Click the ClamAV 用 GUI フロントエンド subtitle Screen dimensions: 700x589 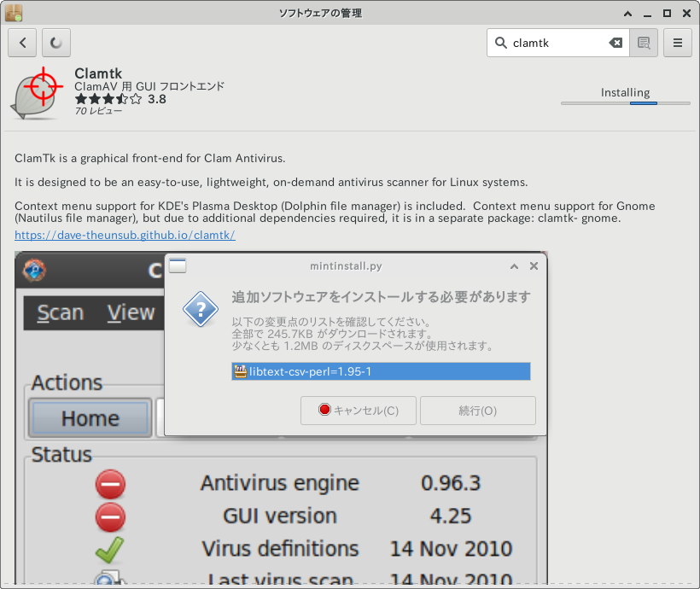[149, 86]
